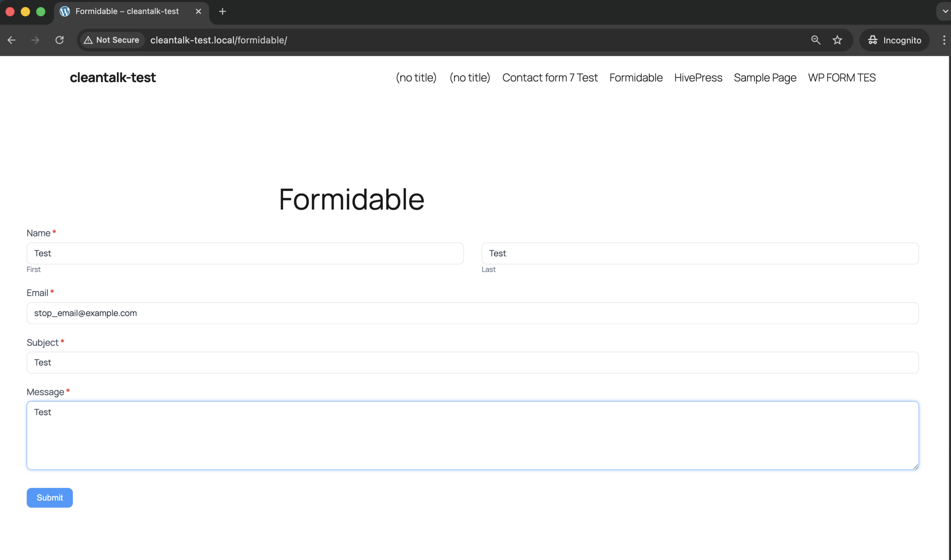Open a new tab with plus icon
Screen dimensions: 951x560
click(x=223, y=12)
